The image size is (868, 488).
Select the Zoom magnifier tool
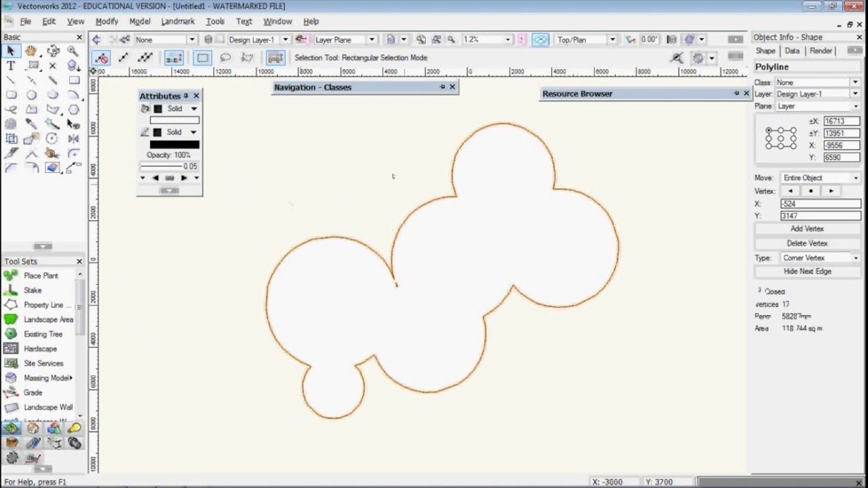coord(73,51)
